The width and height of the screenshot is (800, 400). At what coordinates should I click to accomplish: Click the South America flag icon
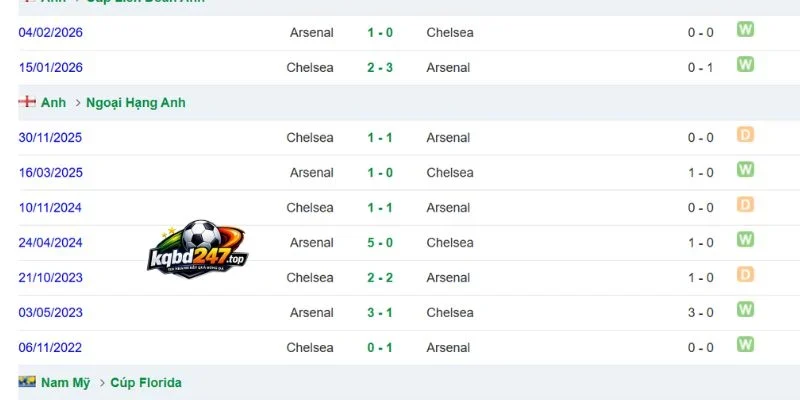[27, 382]
